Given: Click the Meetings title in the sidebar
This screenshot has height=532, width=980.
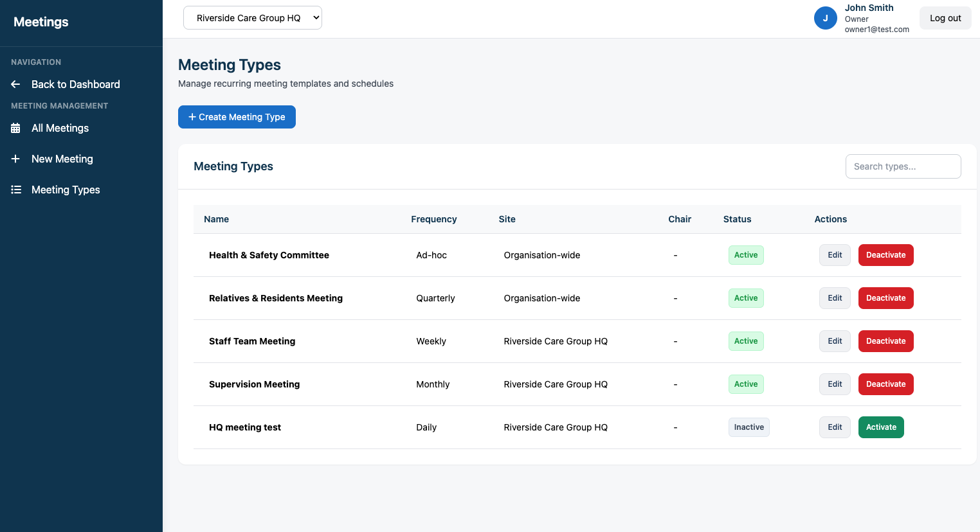Looking at the screenshot, I should click(41, 22).
